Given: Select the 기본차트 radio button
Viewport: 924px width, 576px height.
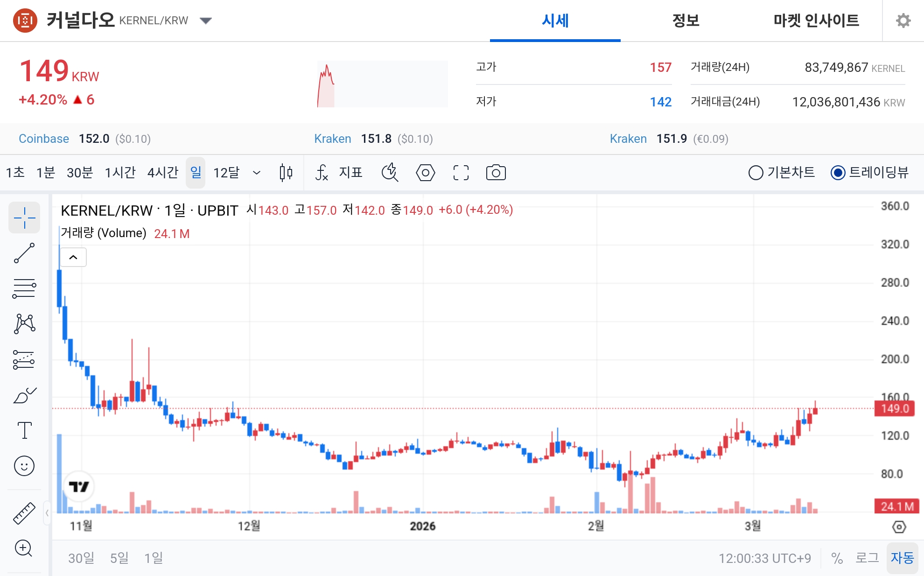Looking at the screenshot, I should point(756,172).
